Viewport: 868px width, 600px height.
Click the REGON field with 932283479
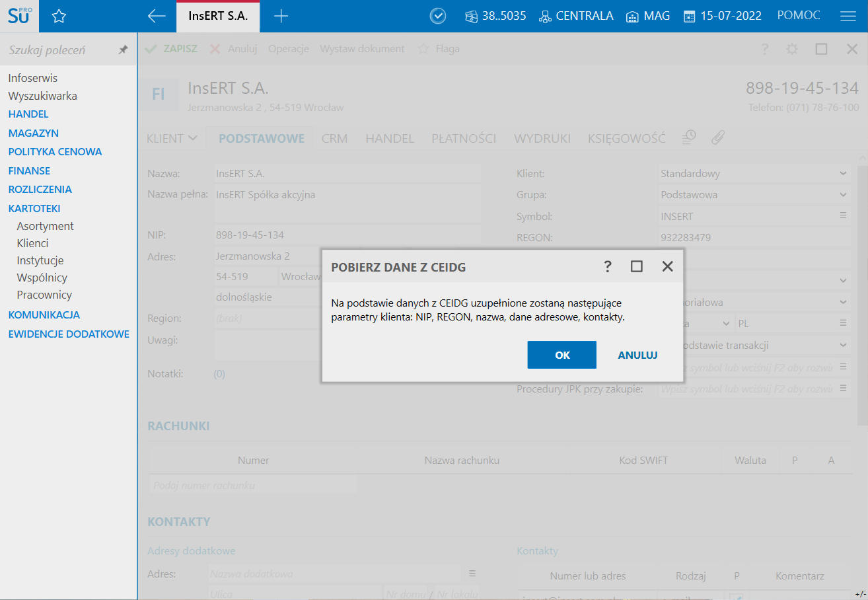754,237
